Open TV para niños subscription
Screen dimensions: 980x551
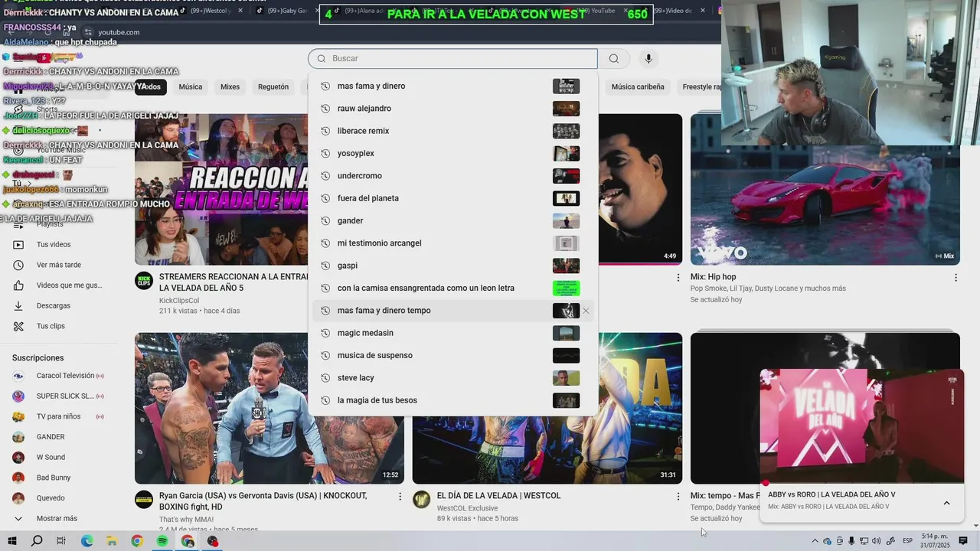pyautogui.click(x=59, y=416)
